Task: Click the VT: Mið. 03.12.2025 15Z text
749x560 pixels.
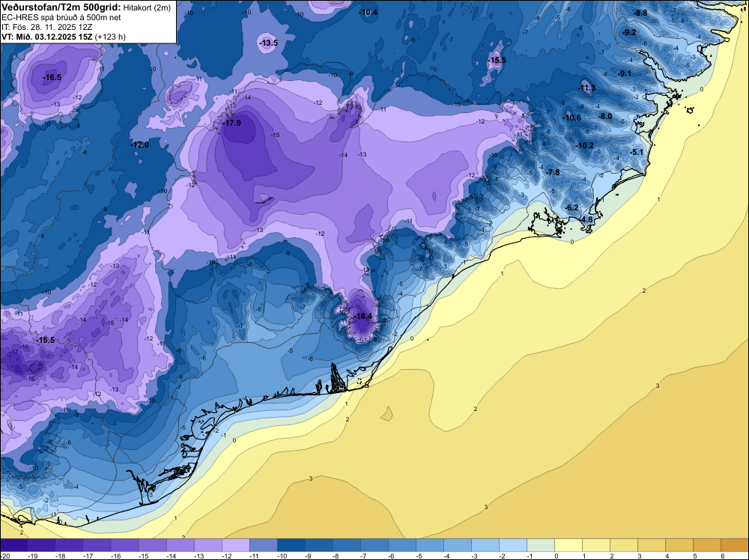Action: 46,37
